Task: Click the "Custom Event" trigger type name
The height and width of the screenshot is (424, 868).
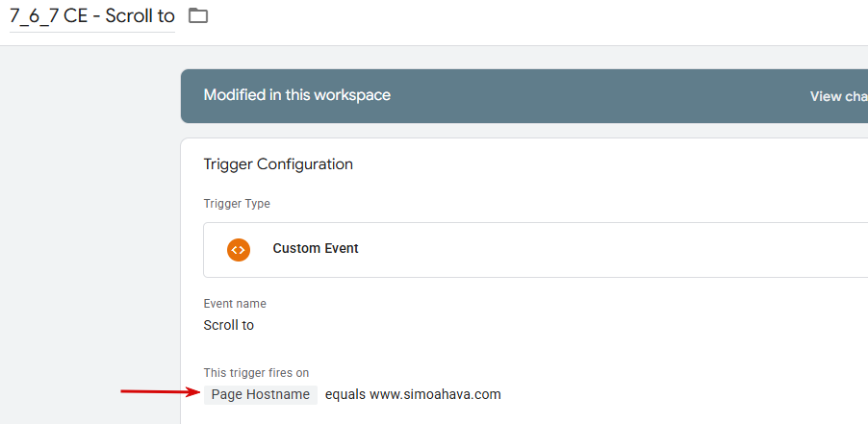Action: coord(316,248)
